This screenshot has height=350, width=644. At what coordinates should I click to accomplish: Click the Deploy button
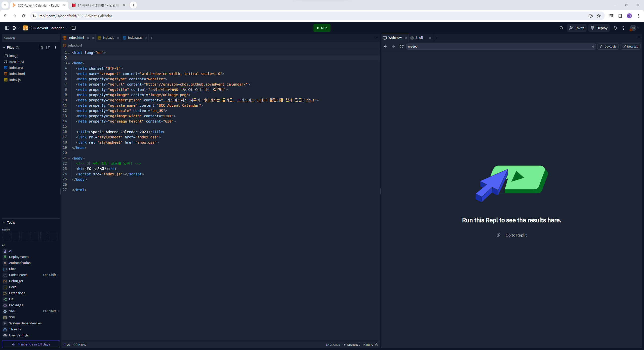coord(599,28)
